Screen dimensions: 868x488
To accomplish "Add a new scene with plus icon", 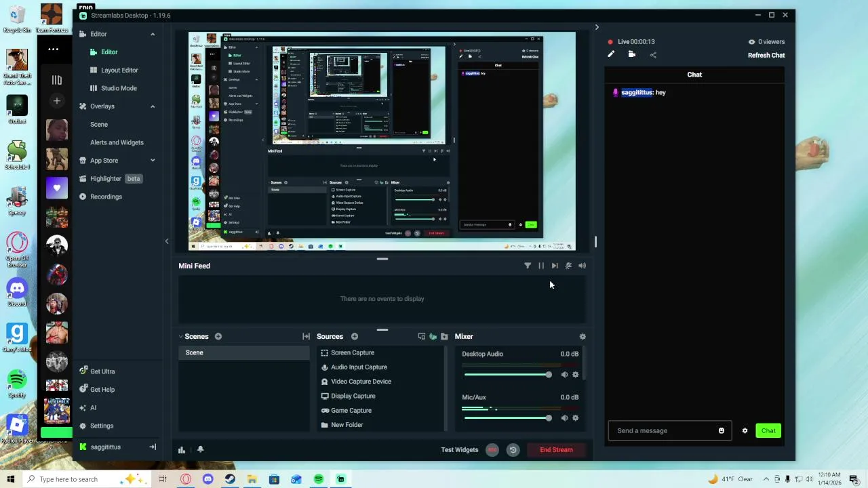I will click(218, 336).
